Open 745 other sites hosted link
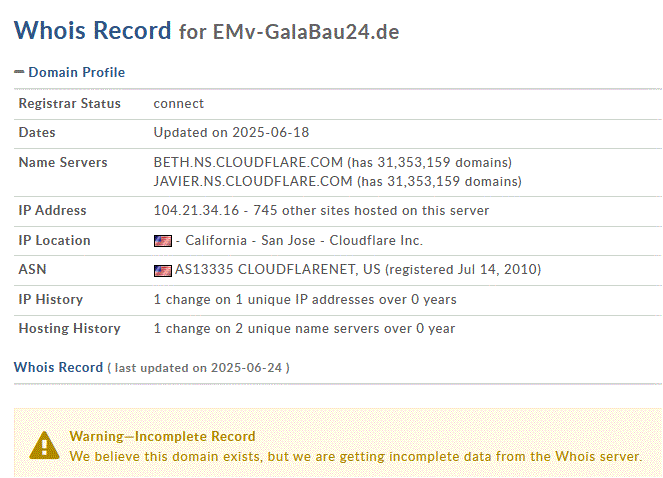 [x=371, y=210]
